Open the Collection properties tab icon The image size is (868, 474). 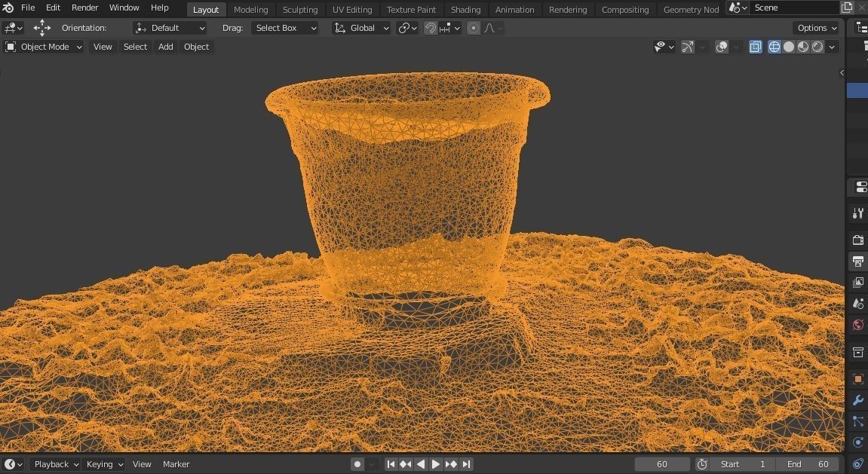(858, 352)
